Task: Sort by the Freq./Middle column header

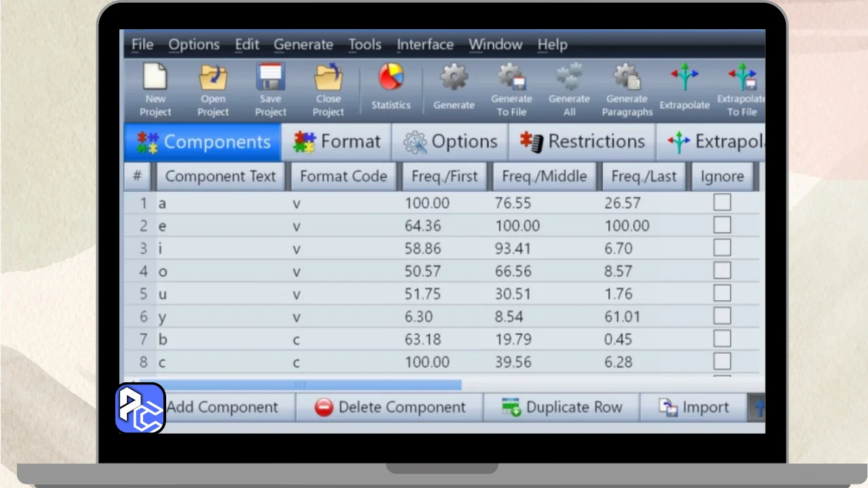Action: tap(545, 176)
